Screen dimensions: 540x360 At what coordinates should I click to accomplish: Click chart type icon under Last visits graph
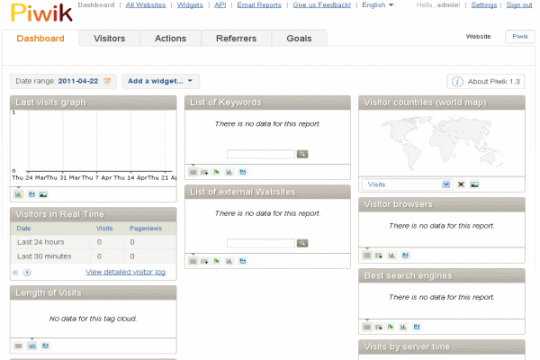(x=18, y=194)
